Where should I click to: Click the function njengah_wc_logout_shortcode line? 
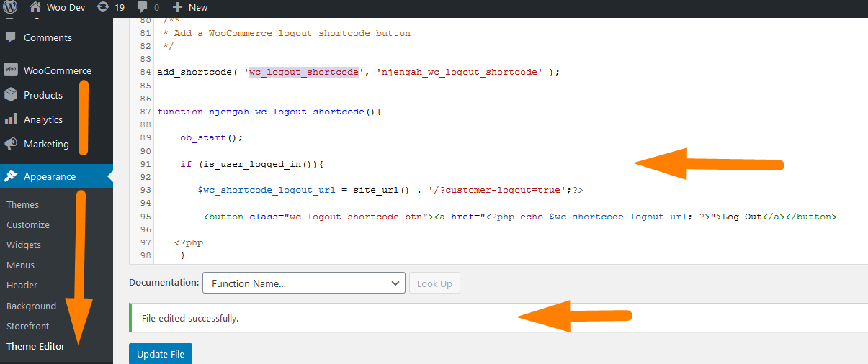coord(269,112)
